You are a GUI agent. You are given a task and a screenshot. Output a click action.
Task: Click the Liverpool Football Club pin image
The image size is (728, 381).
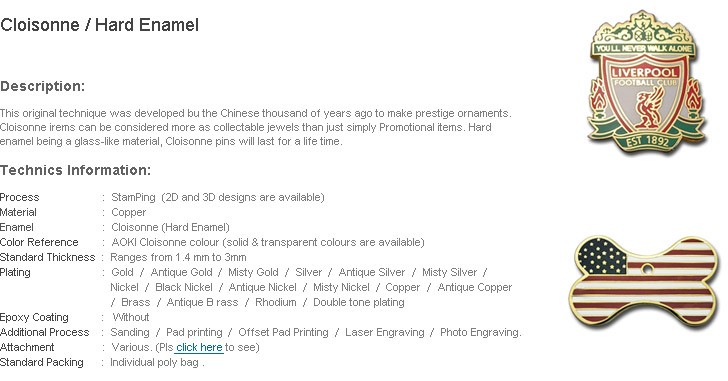[647, 82]
